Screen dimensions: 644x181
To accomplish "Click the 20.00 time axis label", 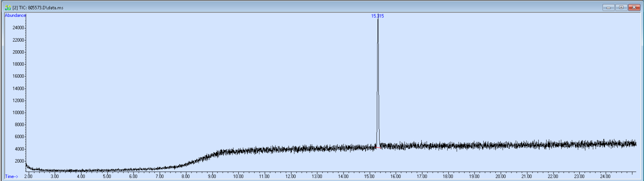I will [x=500, y=177].
